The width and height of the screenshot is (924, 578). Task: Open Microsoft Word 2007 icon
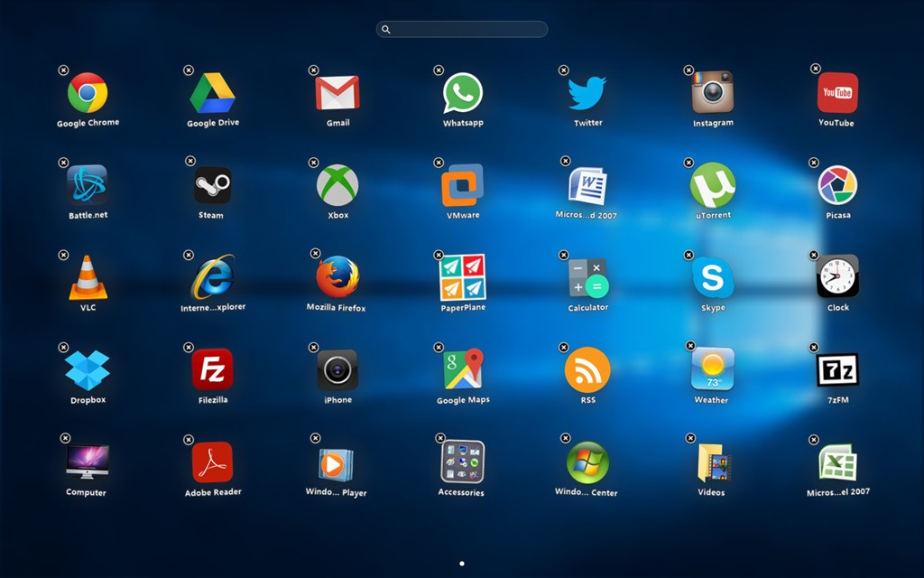pyautogui.click(x=587, y=185)
